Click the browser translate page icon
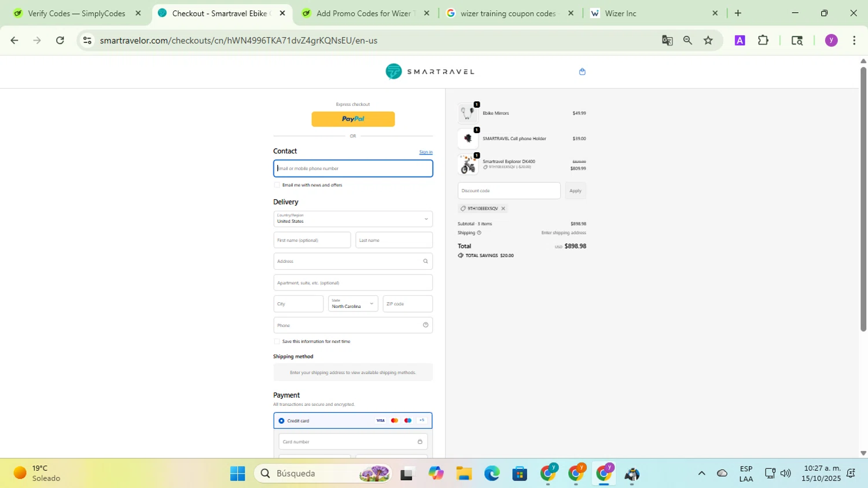Image resolution: width=868 pixels, height=488 pixels. click(x=667, y=40)
